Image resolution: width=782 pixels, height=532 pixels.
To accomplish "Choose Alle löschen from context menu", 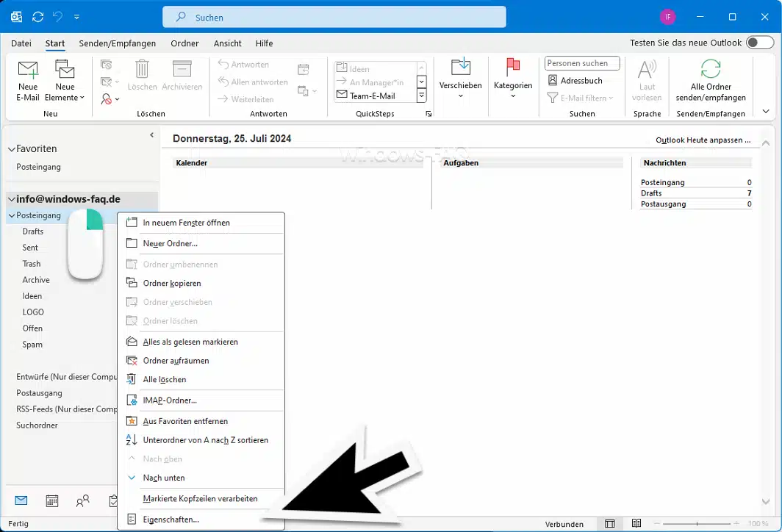I will pyautogui.click(x=201, y=379).
